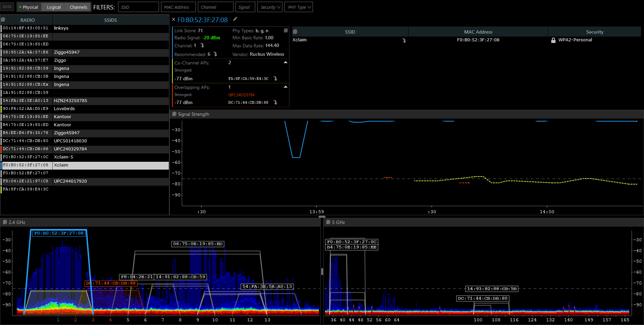Click the horizontal splitter handle above the spectrum panels
Viewport: 644px width, 325px height.
point(322,217)
